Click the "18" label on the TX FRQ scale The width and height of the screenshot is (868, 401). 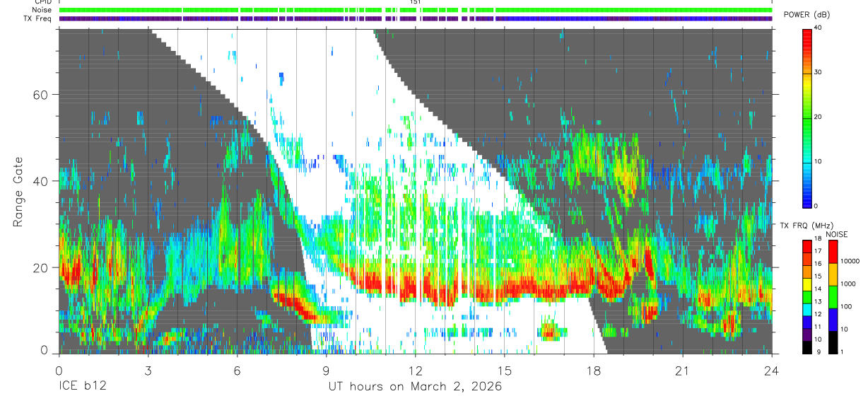[x=818, y=239]
